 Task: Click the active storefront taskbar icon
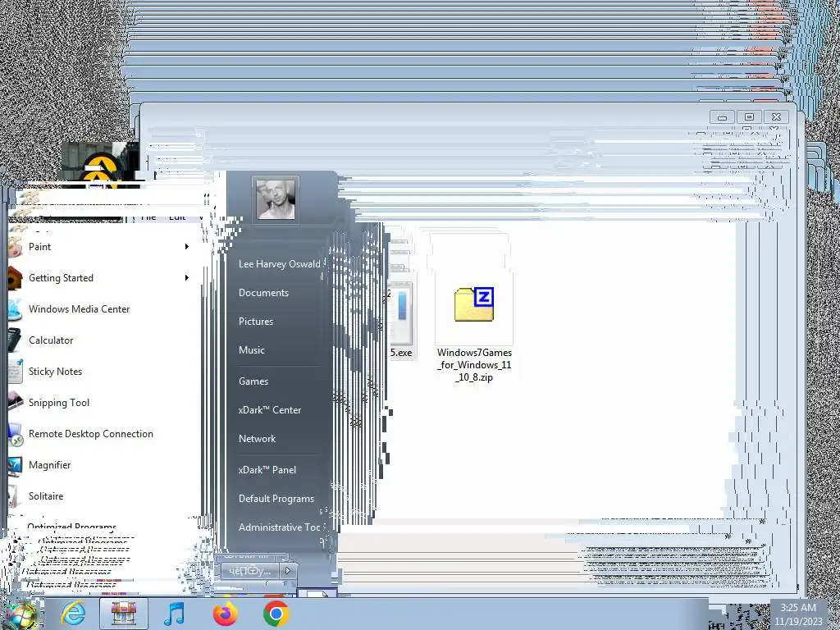pos(124,614)
